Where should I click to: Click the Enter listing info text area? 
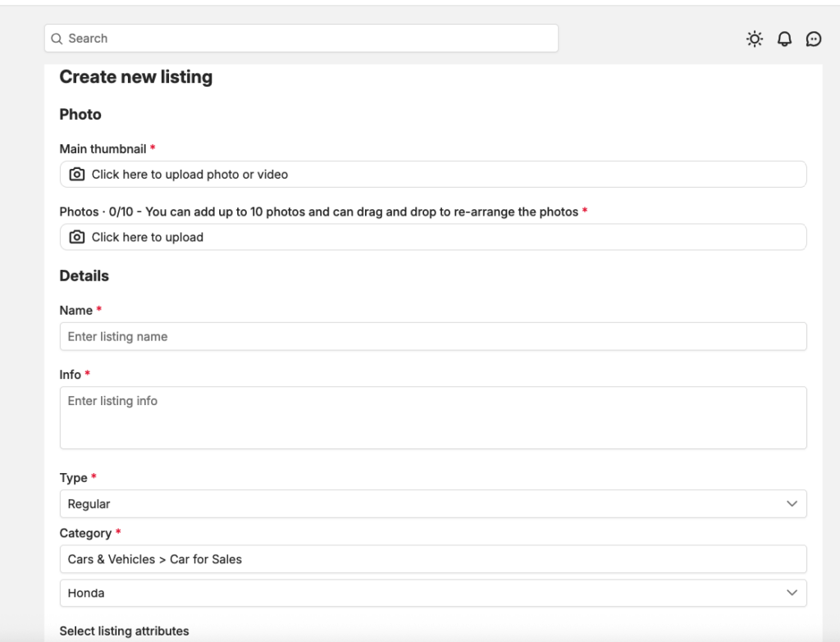point(432,417)
